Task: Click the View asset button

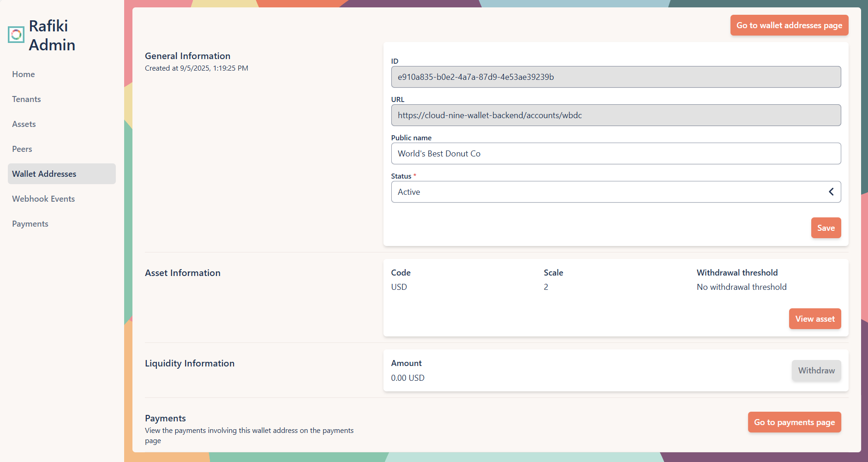Action: coord(814,318)
